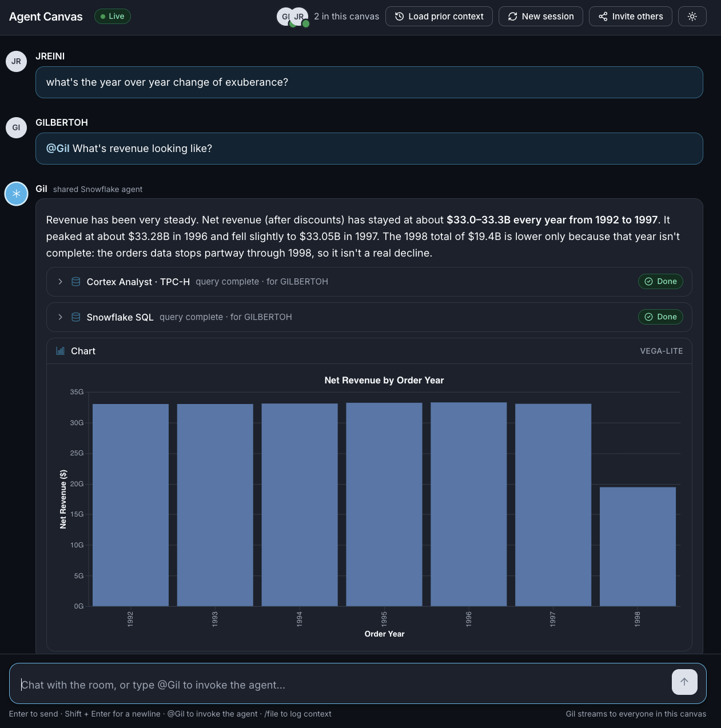Toggle the light/dark theme sun icon

point(692,17)
